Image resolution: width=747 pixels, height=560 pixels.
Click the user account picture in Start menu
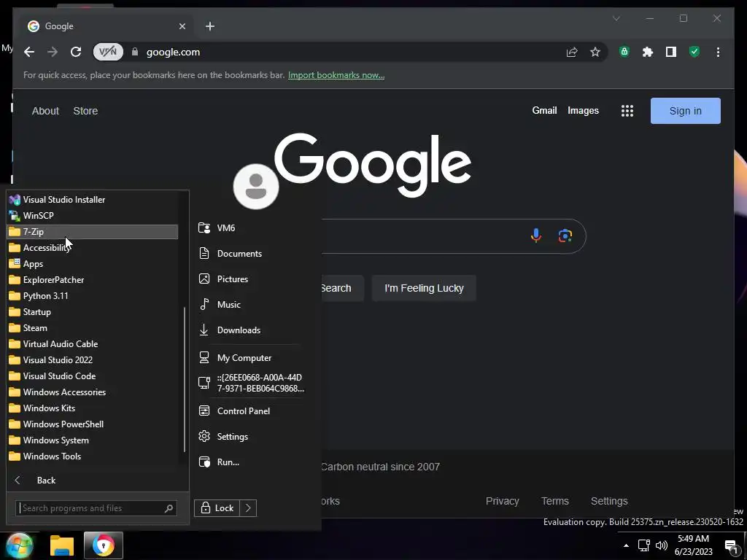(x=256, y=187)
